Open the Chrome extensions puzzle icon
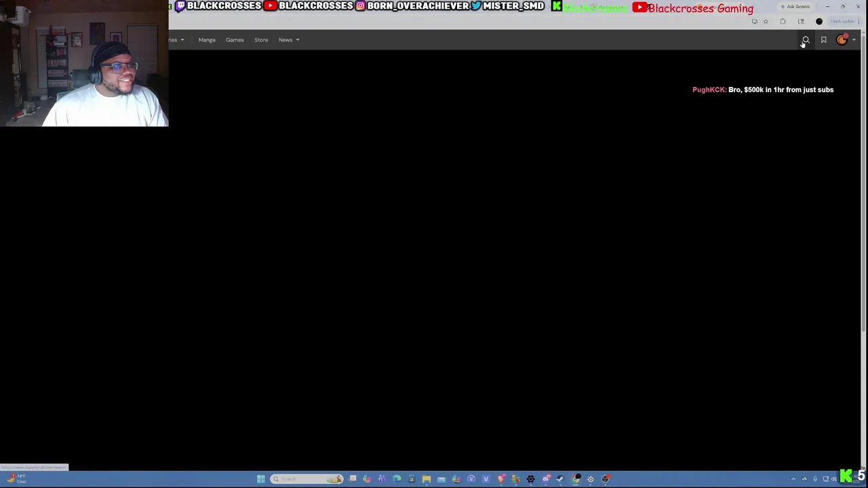The width and height of the screenshot is (868, 488). click(783, 21)
